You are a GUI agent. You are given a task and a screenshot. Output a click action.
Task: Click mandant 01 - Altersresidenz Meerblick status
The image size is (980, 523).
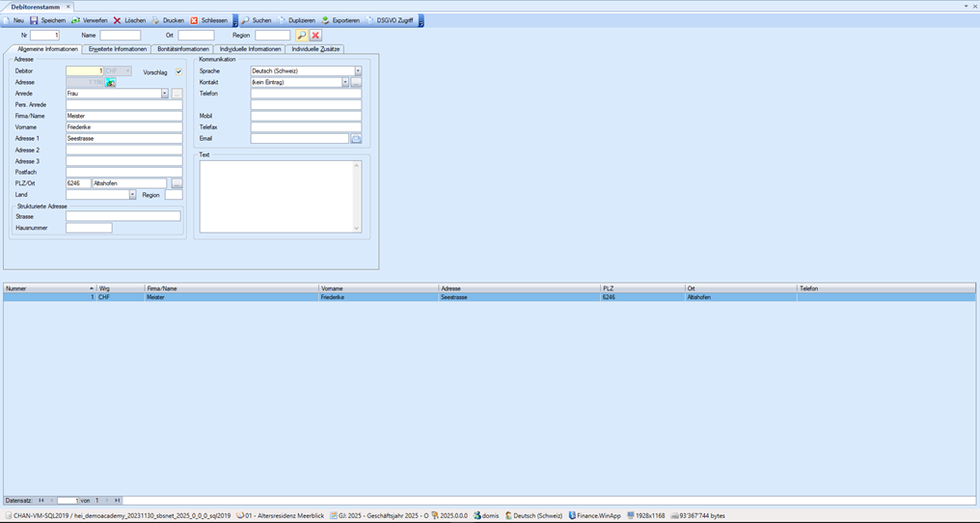pos(280,516)
